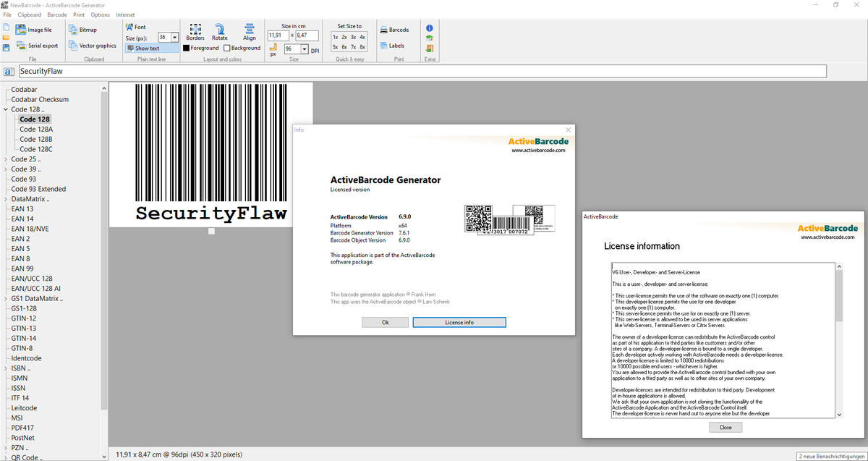Expand the Code 25 .. tree node
Screen dimensions: 868x461
[x=6, y=159]
